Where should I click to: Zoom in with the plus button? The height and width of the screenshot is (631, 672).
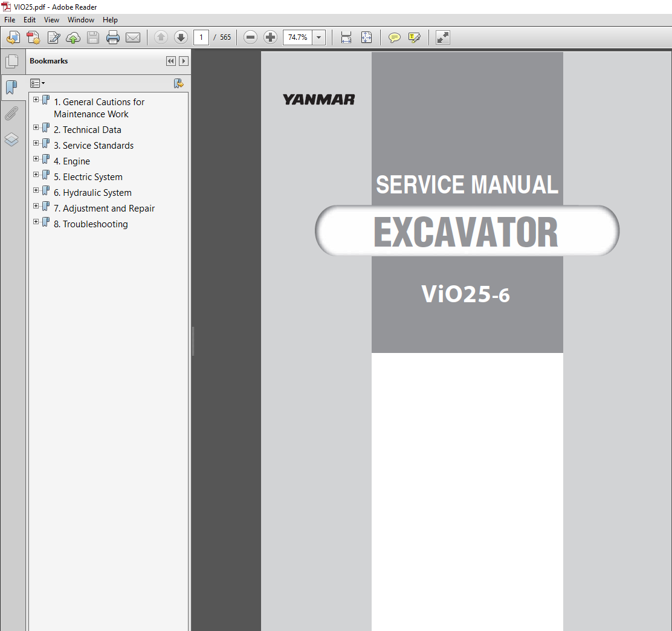(x=270, y=37)
